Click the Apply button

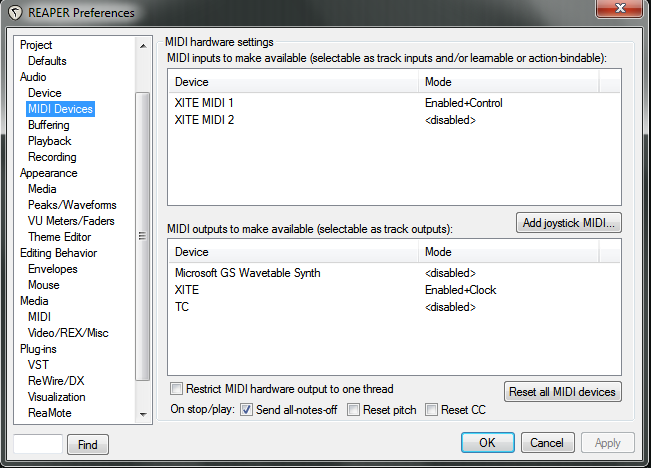click(x=607, y=443)
